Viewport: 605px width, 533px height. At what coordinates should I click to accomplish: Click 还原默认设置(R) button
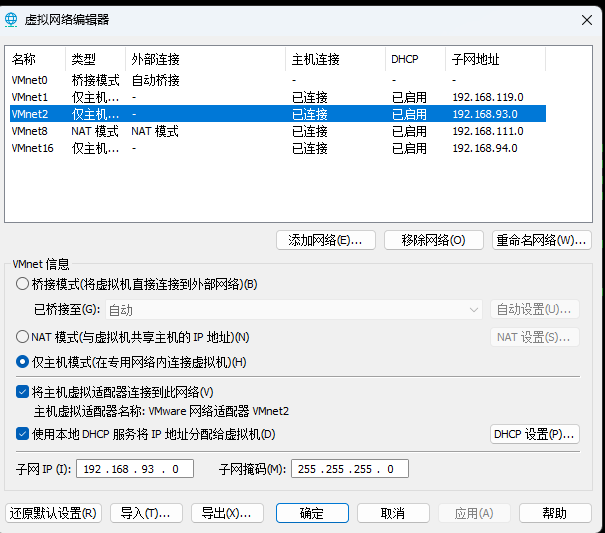(x=53, y=513)
